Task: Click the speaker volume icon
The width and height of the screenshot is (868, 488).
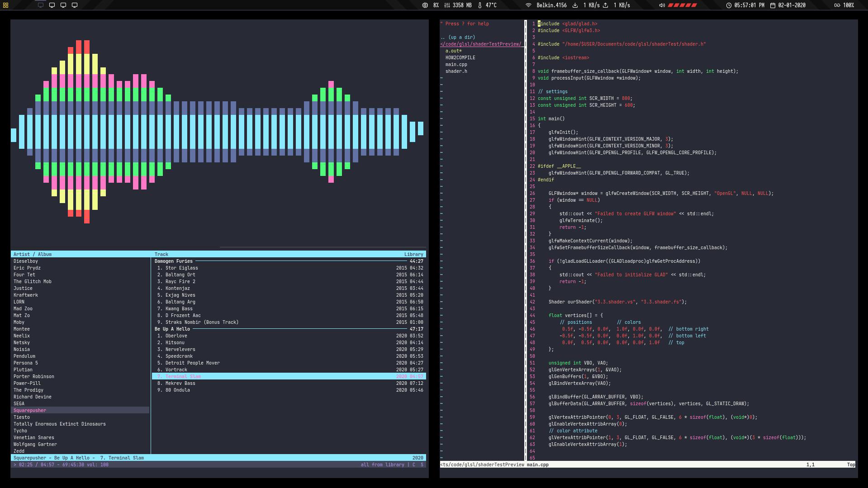Action: [x=662, y=5]
